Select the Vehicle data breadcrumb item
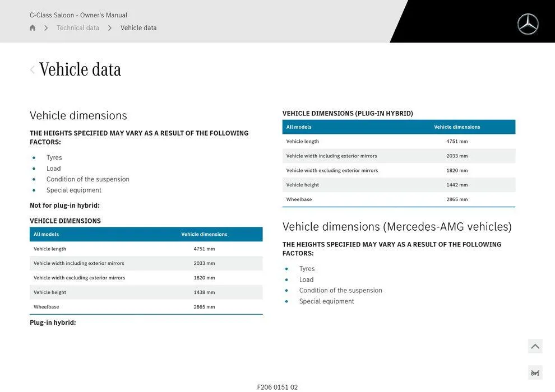555x392 pixels. tap(138, 28)
